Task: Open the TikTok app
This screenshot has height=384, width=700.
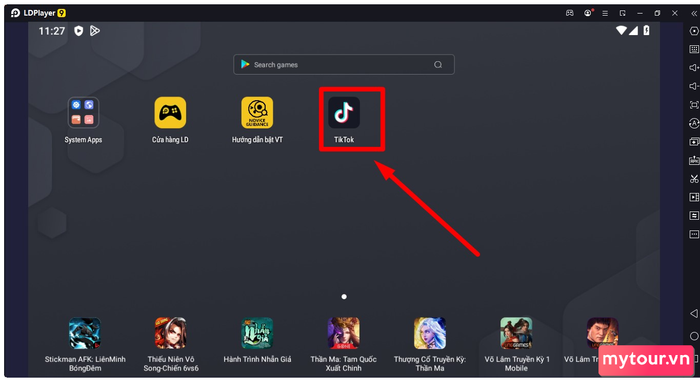Action: click(344, 113)
